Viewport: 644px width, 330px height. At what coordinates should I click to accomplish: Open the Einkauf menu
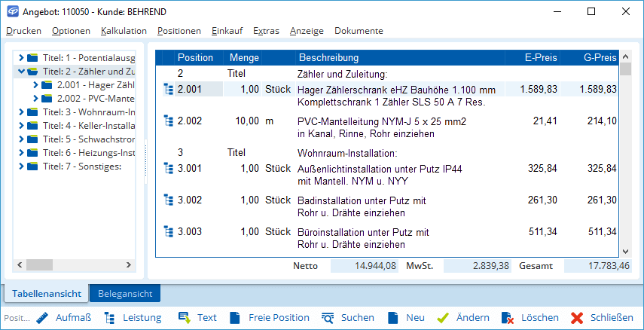(x=227, y=31)
